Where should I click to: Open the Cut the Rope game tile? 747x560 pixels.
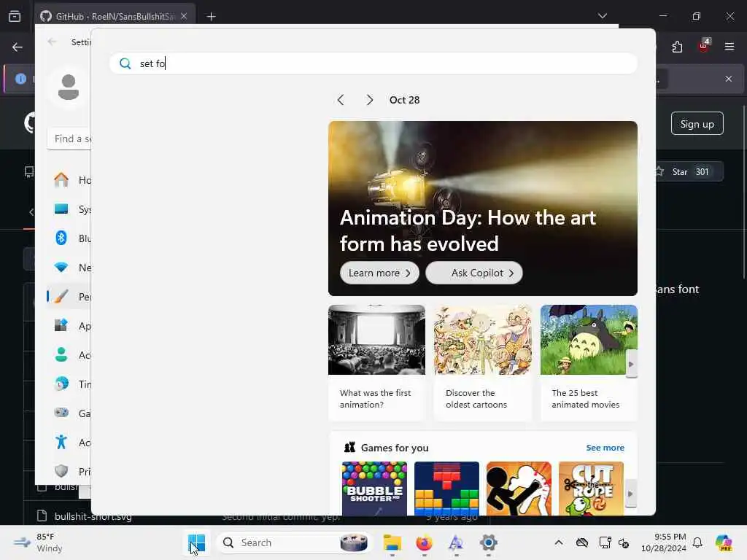click(x=591, y=489)
